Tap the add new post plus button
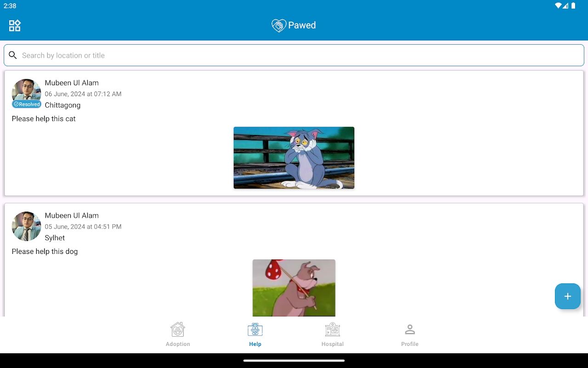Image resolution: width=588 pixels, height=368 pixels. point(568,296)
